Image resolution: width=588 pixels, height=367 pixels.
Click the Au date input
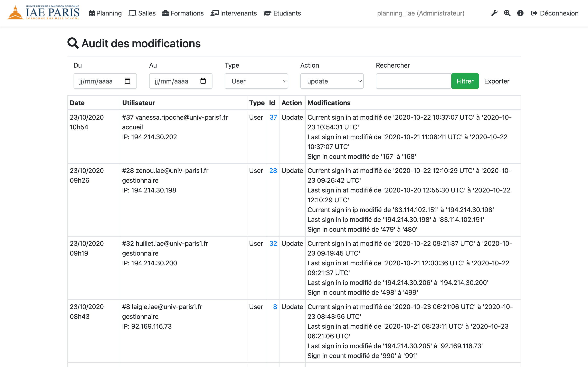pos(181,81)
